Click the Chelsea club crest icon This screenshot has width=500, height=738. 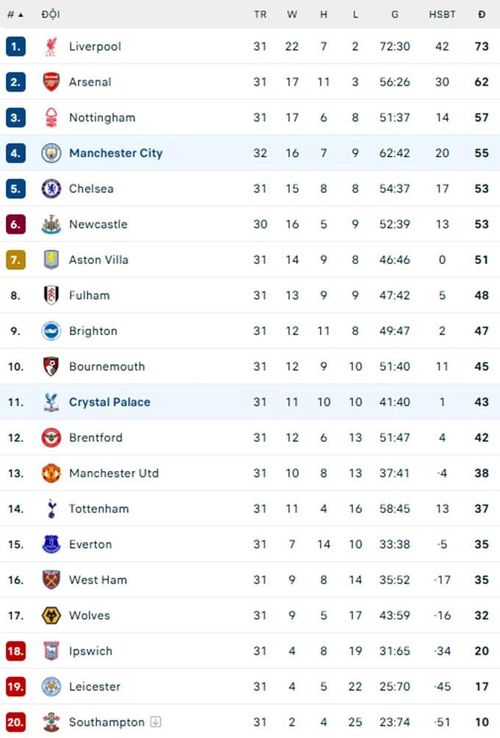pyautogui.click(x=51, y=189)
